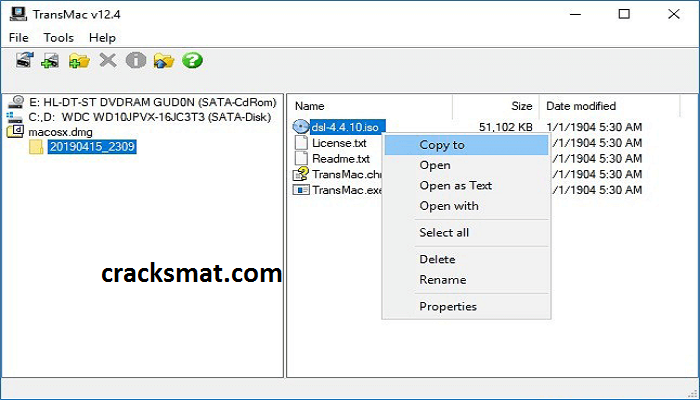
Task: Click the gray info toolbar icon
Action: coord(136,60)
